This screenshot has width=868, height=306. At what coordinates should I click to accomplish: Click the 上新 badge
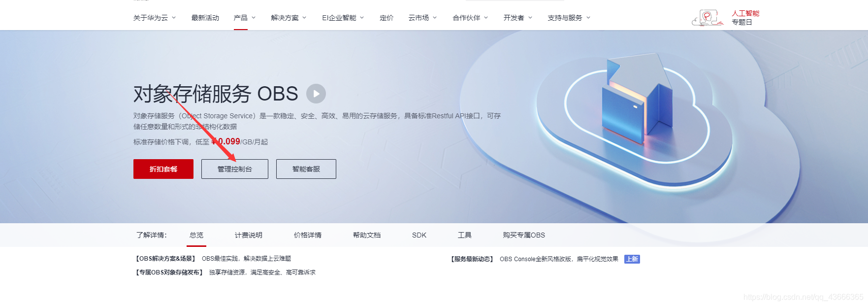point(632,259)
